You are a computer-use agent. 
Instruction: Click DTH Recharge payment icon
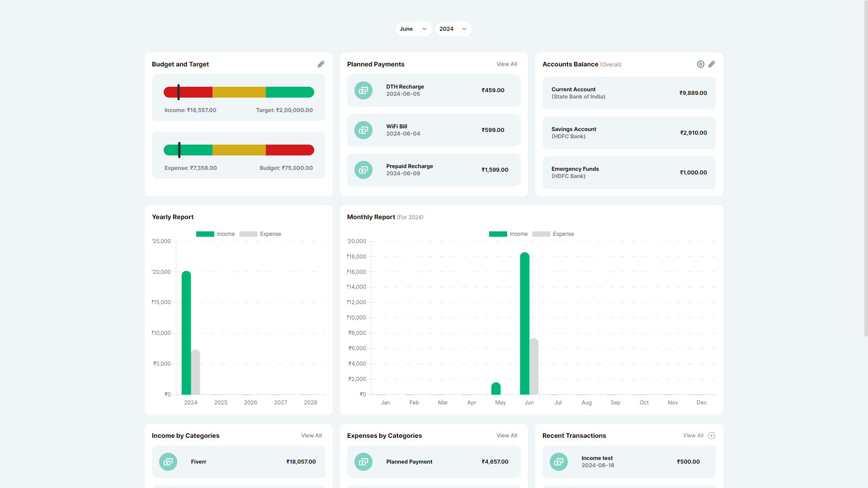click(363, 90)
